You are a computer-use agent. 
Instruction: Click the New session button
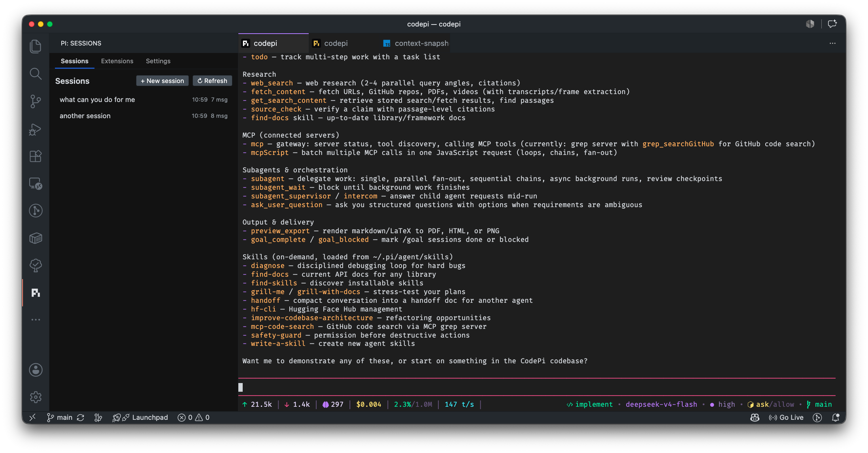click(x=162, y=81)
